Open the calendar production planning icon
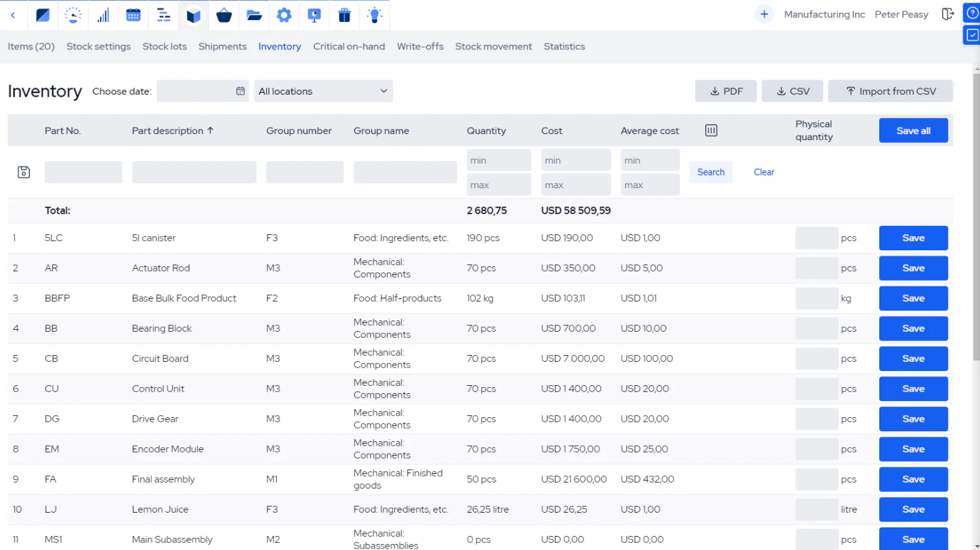 click(133, 15)
